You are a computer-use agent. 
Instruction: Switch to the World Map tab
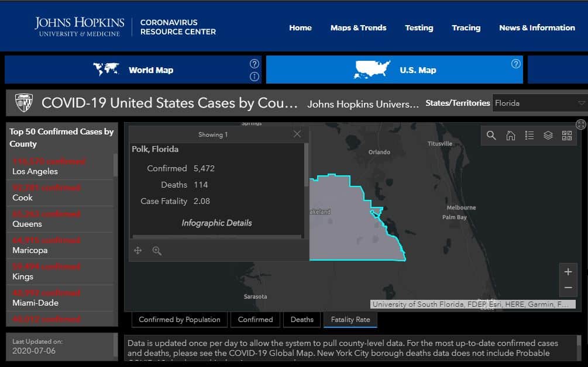click(x=132, y=70)
